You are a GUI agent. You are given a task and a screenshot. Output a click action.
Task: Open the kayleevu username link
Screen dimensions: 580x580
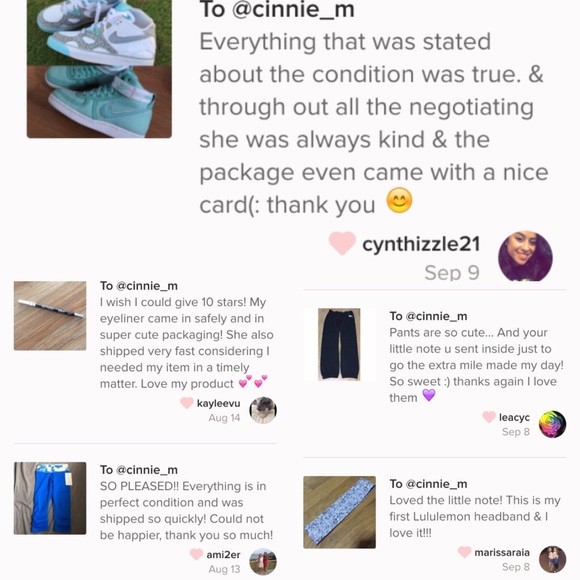(218, 403)
